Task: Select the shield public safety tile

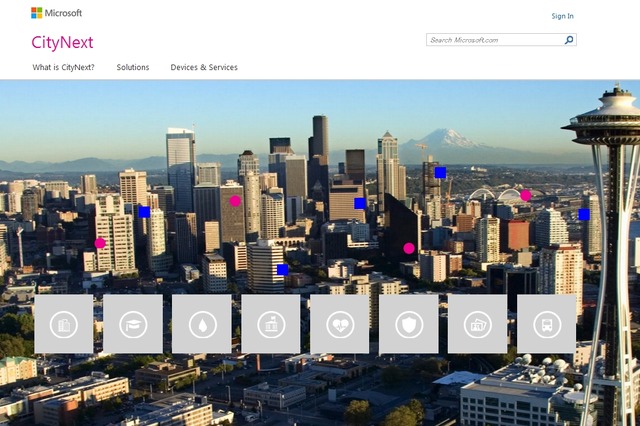Action: [x=409, y=324]
